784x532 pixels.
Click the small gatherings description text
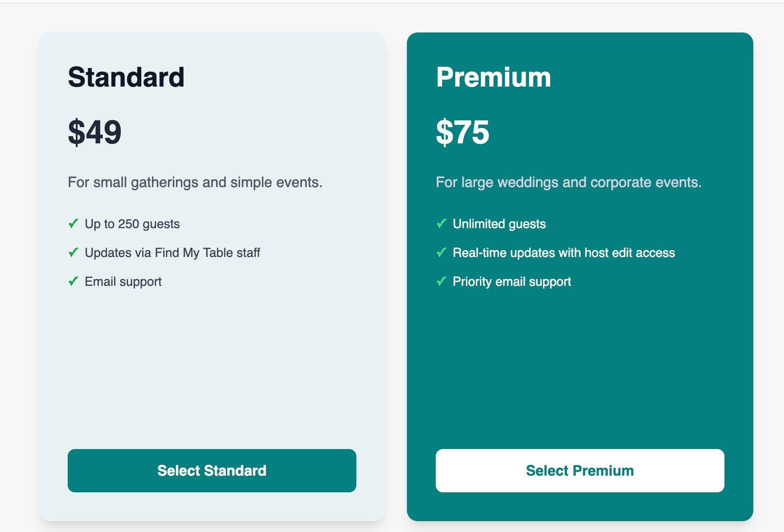(195, 182)
